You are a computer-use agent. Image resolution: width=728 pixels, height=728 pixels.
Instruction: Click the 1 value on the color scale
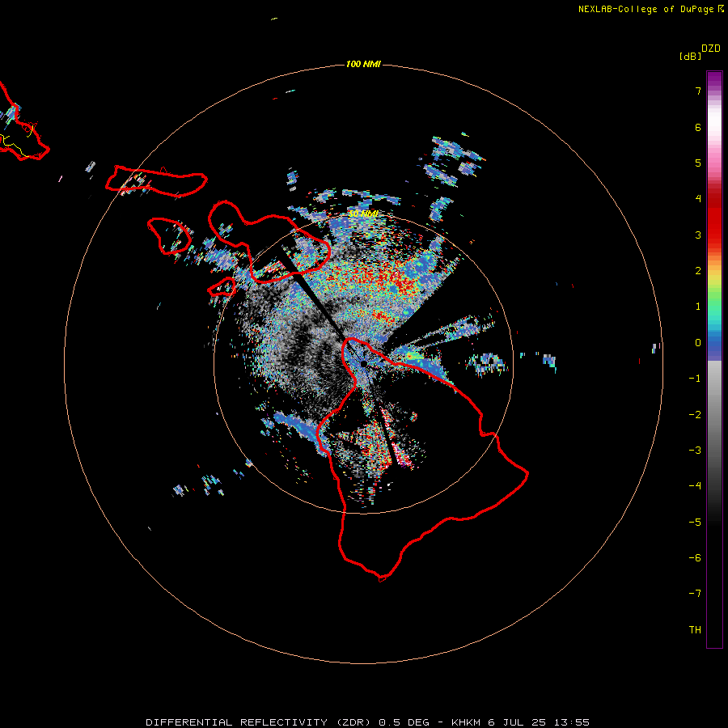tap(698, 307)
